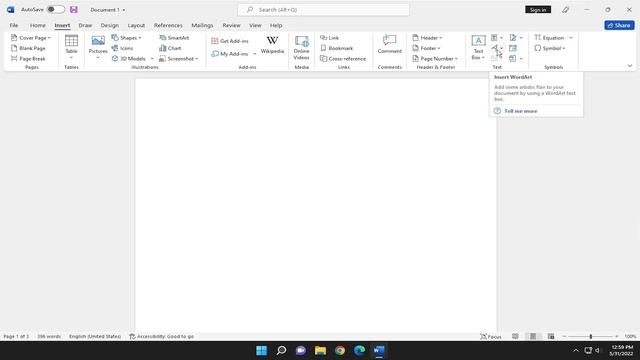Click the pen icon next to Sign in
The width and height of the screenshot is (640, 360).
click(x=565, y=9)
